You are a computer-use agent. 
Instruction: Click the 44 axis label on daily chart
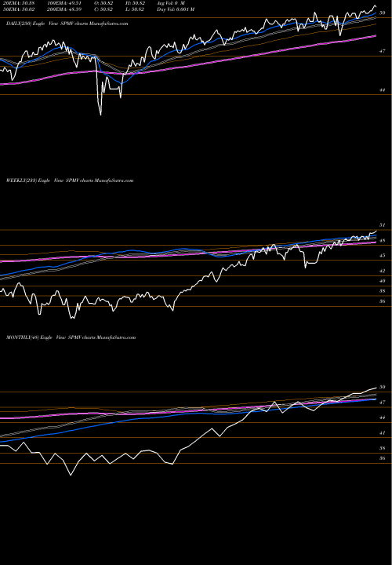click(x=383, y=90)
